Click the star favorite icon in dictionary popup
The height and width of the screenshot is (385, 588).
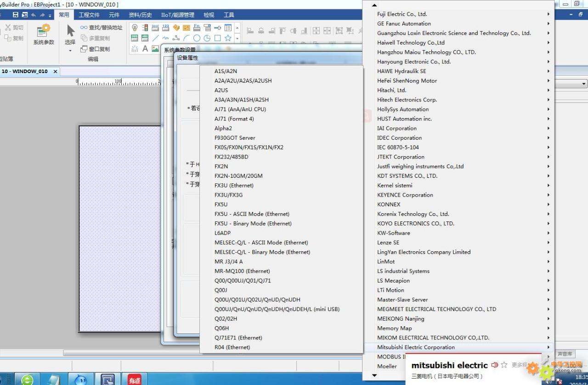(504, 365)
